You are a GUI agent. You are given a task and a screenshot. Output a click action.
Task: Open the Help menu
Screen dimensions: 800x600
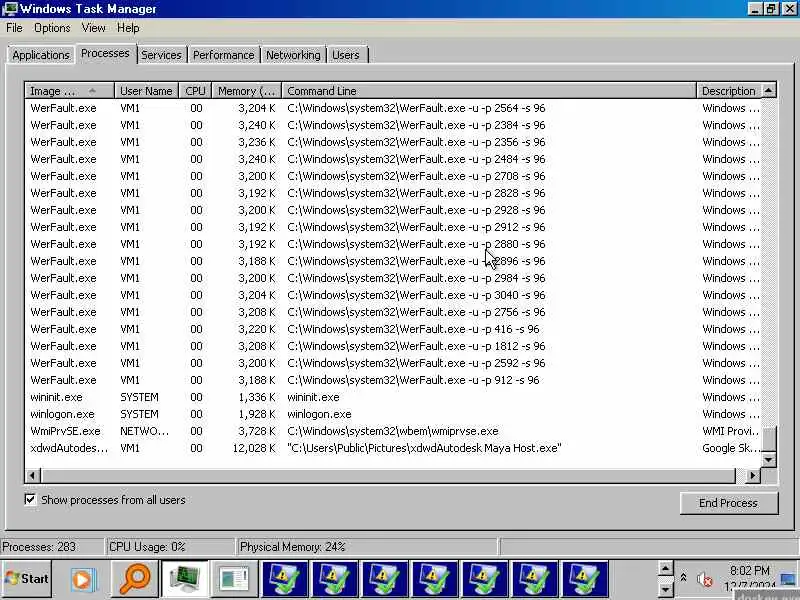128,28
